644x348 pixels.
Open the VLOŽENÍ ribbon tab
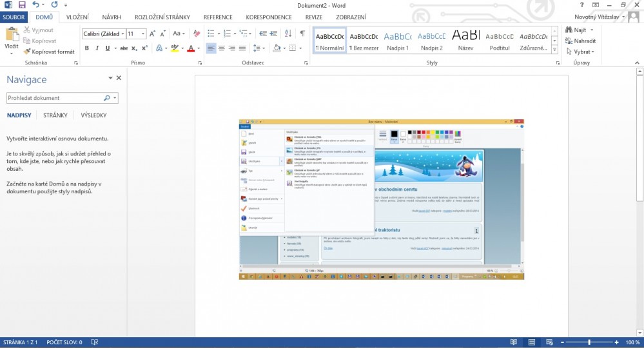[77, 17]
